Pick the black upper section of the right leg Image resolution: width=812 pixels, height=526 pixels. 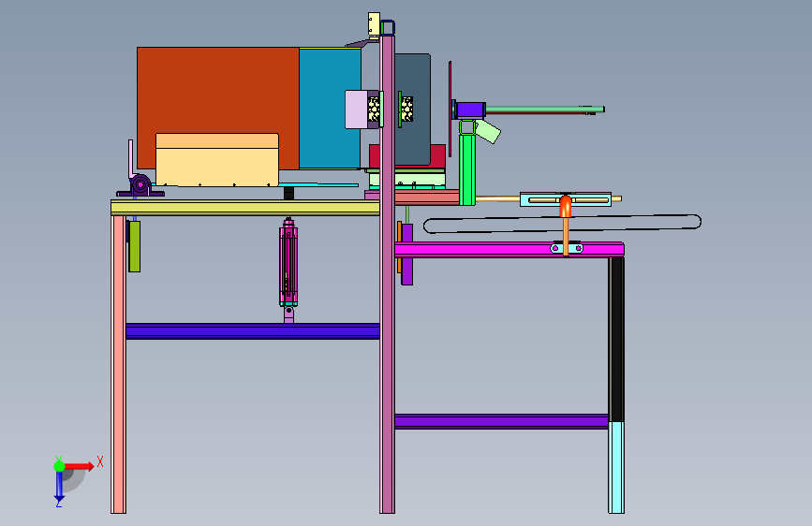pos(616,339)
